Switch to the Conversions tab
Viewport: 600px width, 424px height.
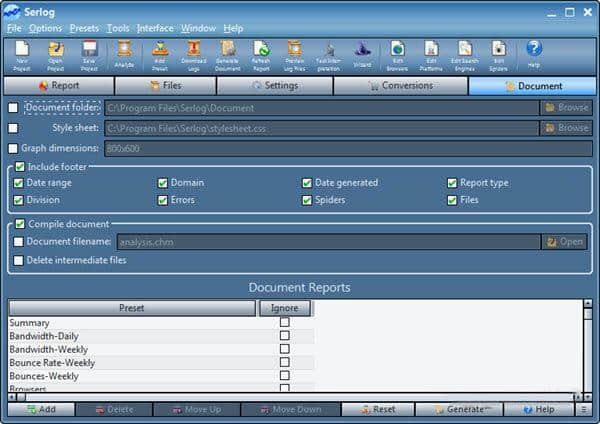tap(399, 86)
